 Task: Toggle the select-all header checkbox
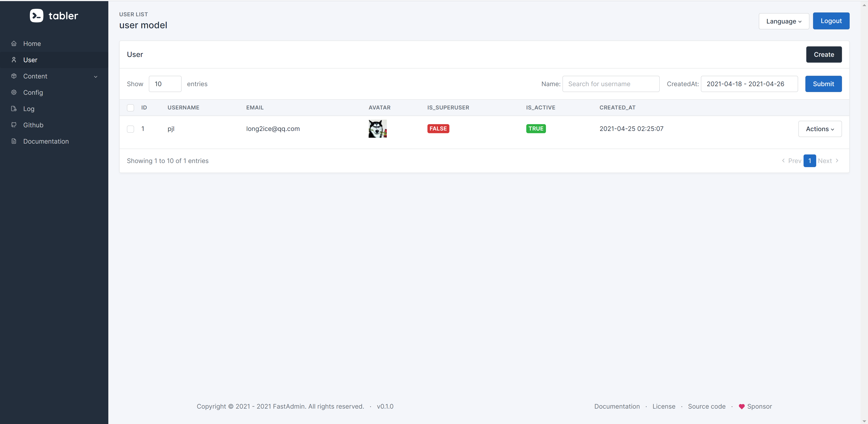coord(130,108)
